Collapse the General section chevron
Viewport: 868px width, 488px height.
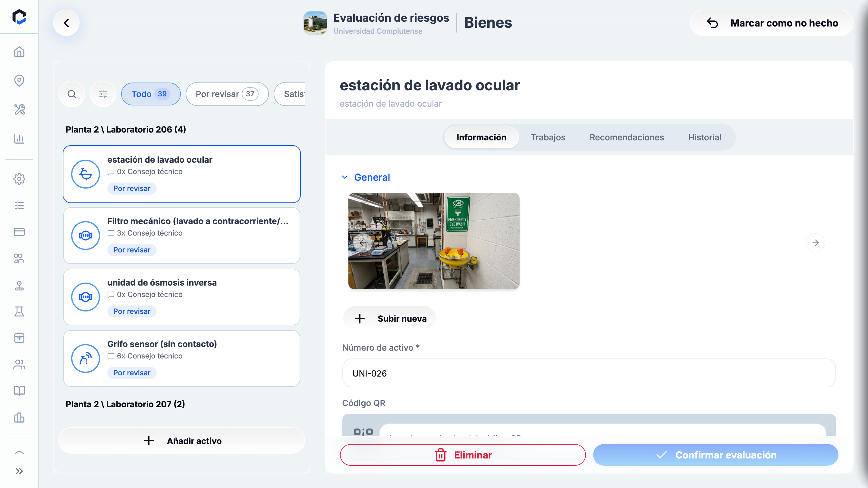[345, 177]
